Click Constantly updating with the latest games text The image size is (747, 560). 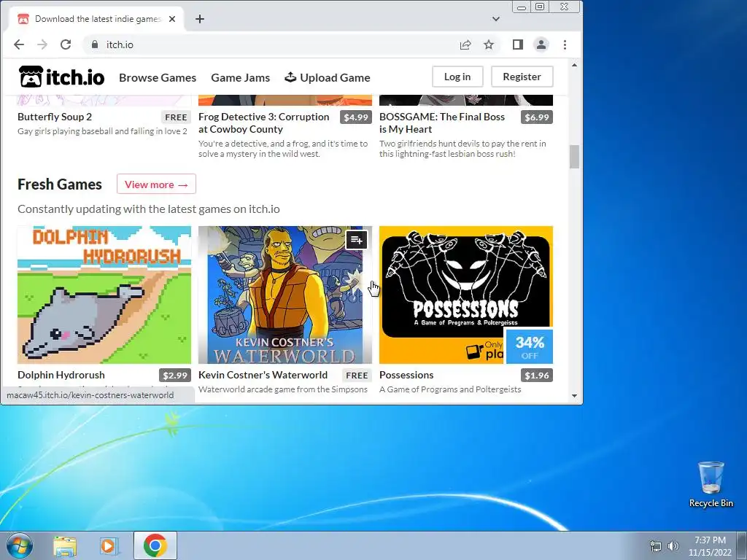pyautogui.click(x=149, y=209)
